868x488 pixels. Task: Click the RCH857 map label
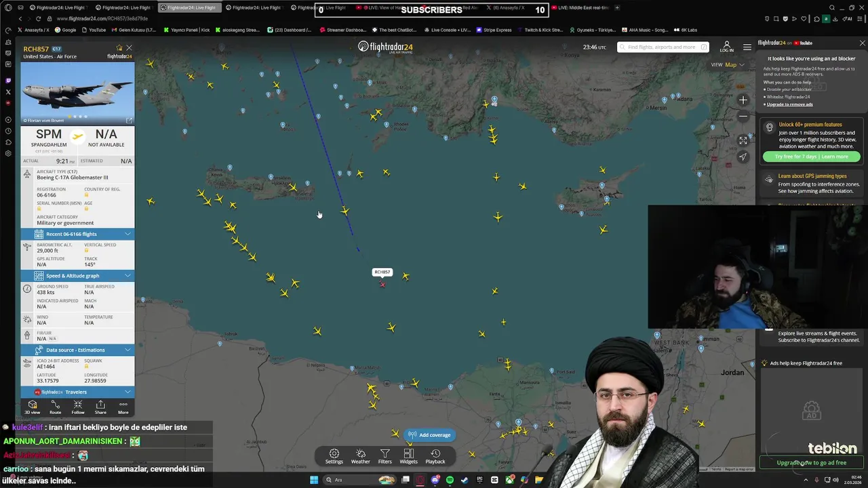point(382,272)
